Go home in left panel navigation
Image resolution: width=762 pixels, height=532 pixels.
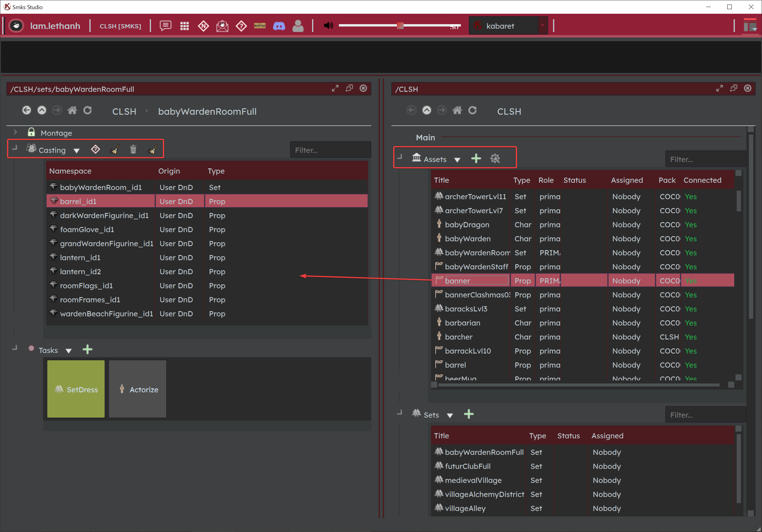(x=72, y=110)
